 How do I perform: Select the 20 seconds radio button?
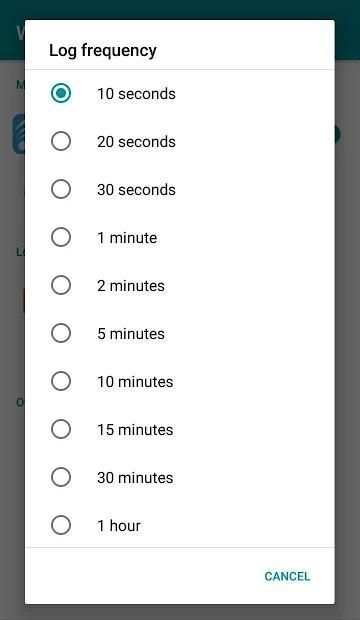61,141
